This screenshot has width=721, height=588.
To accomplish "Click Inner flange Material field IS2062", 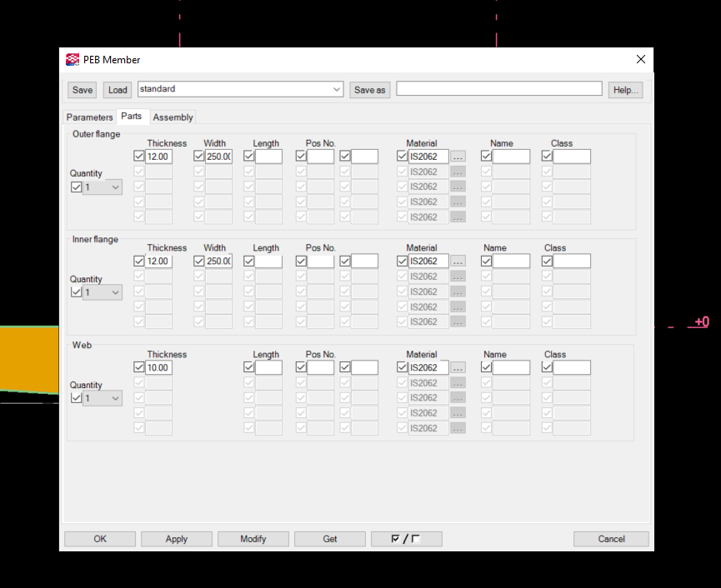I will 428,262.
